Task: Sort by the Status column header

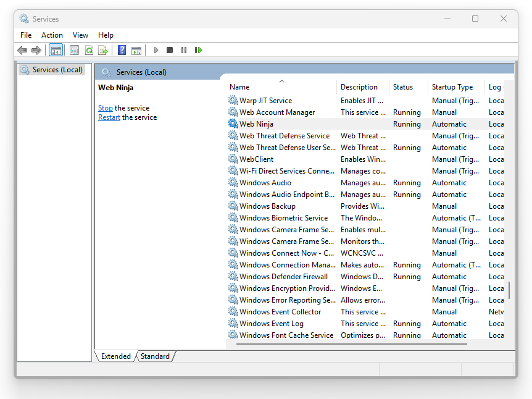Action: click(x=408, y=87)
